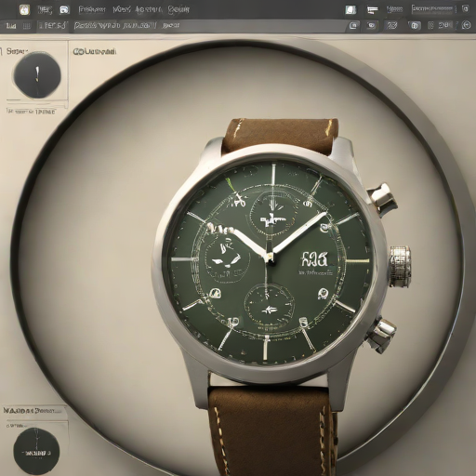Select the upper dark round watch thumbnail
This screenshot has height=476, width=476.
37,75
